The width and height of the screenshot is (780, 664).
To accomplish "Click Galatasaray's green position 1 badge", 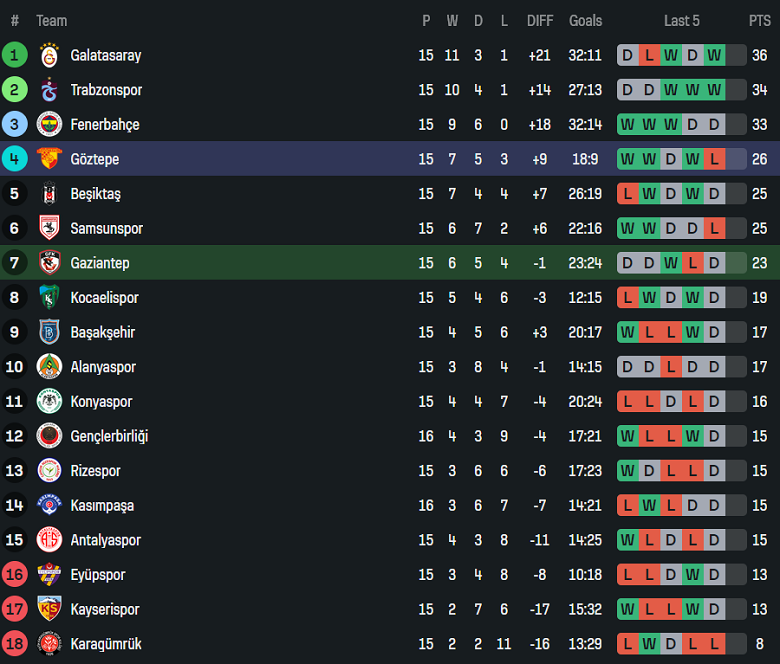I will click(15, 56).
